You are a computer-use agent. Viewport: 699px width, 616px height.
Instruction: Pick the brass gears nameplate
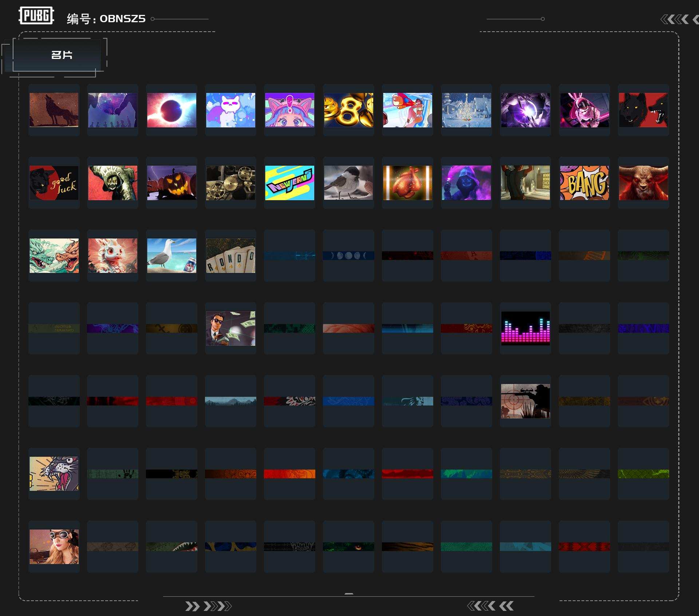click(230, 183)
